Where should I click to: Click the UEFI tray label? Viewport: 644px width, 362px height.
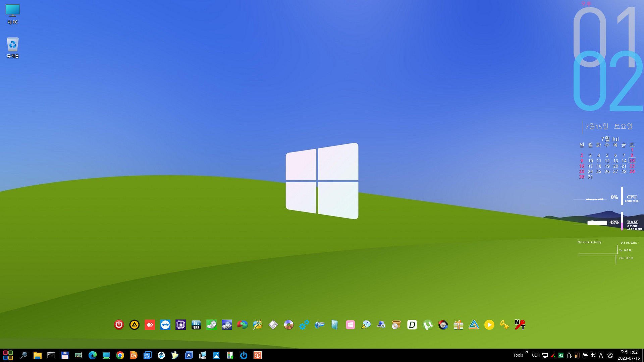536,355
